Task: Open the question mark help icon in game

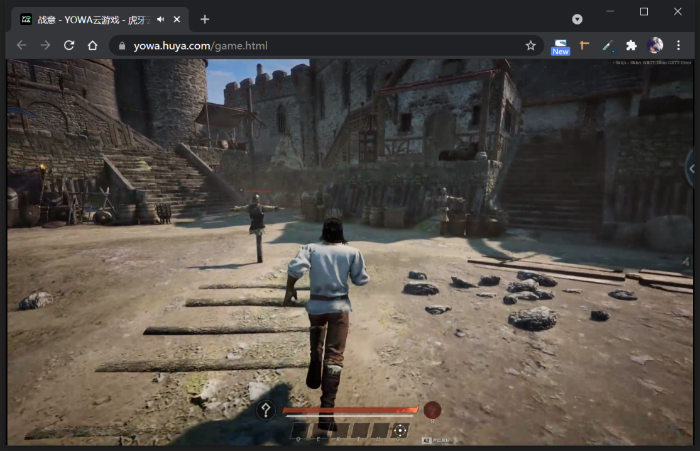Action: coord(266,410)
